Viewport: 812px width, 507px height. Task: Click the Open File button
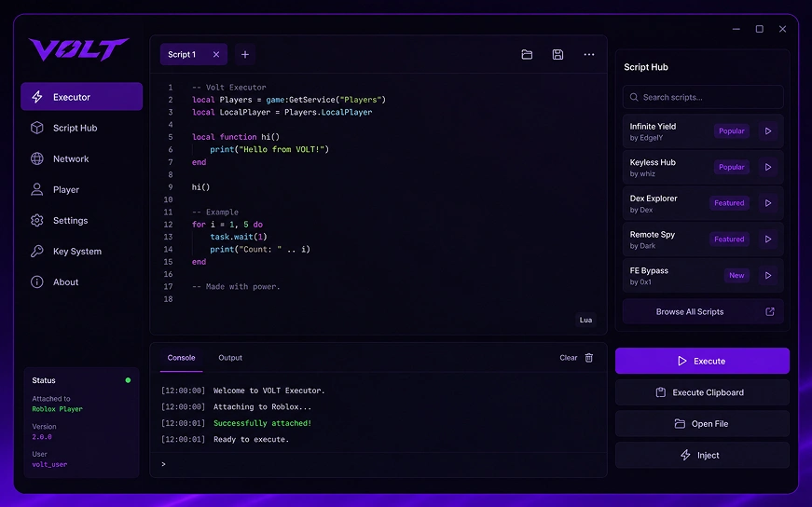[702, 424]
